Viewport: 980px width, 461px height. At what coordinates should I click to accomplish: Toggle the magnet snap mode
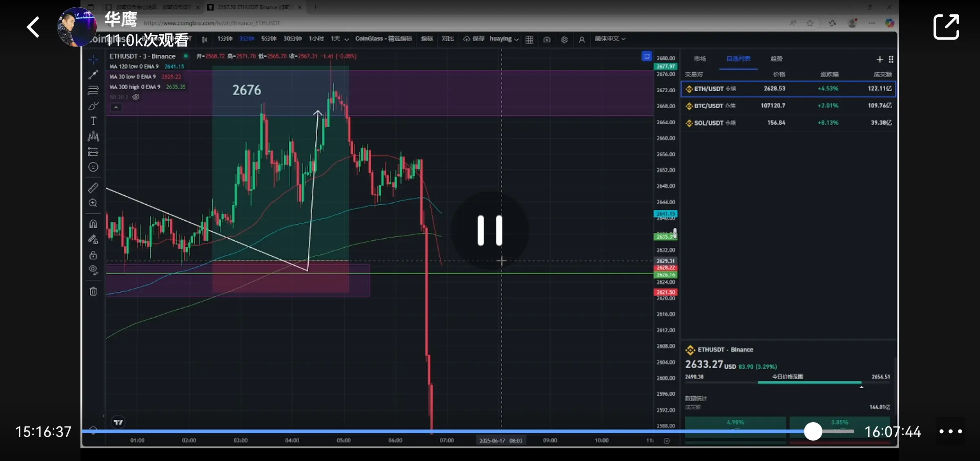pyautogui.click(x=93, y=224)
